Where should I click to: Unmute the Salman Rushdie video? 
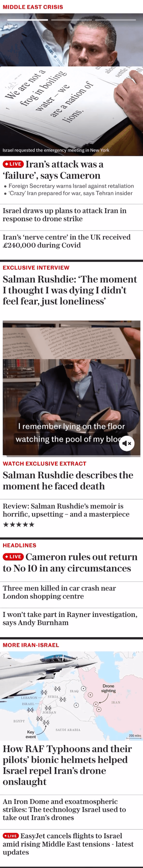pos(126,443)
